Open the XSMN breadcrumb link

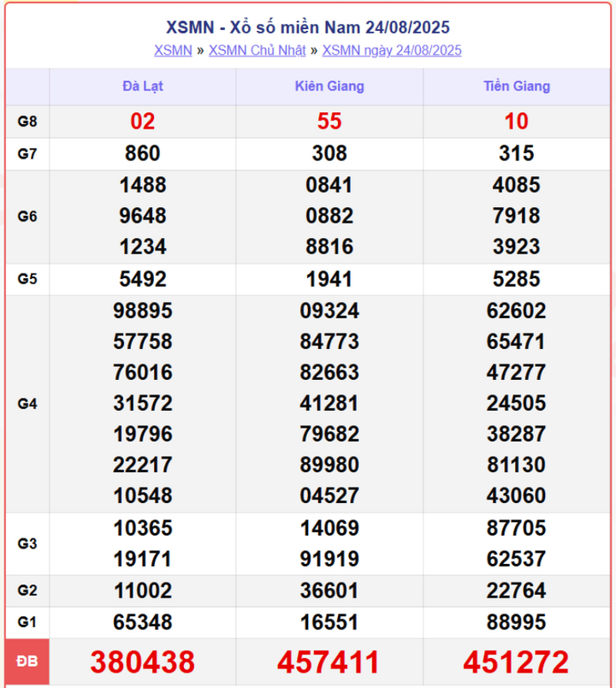173,50
